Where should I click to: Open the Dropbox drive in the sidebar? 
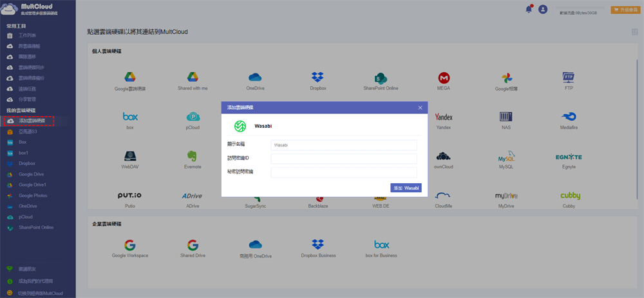[26, 163]
